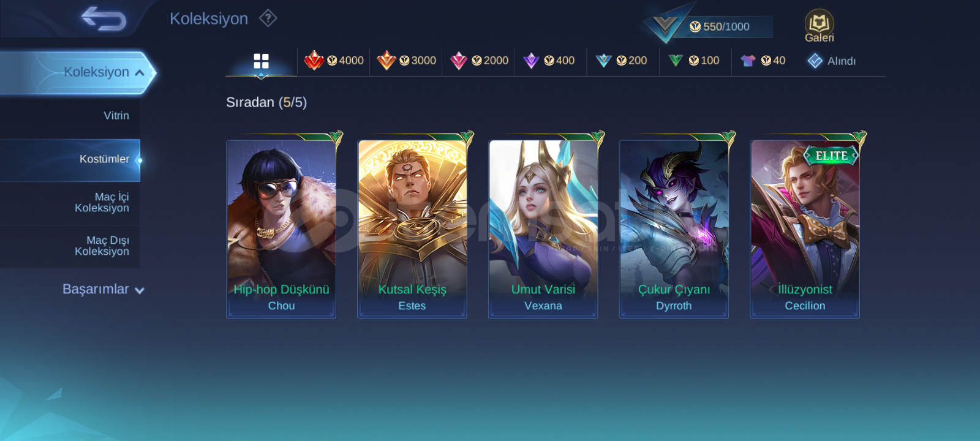This screenshot has width=980, height=441.
Task: Filter by 40 point shirt tier
Action: [763, 61]
